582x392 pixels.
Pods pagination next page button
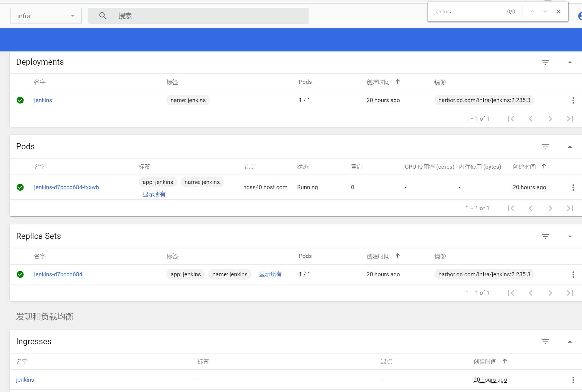point(550,208)
